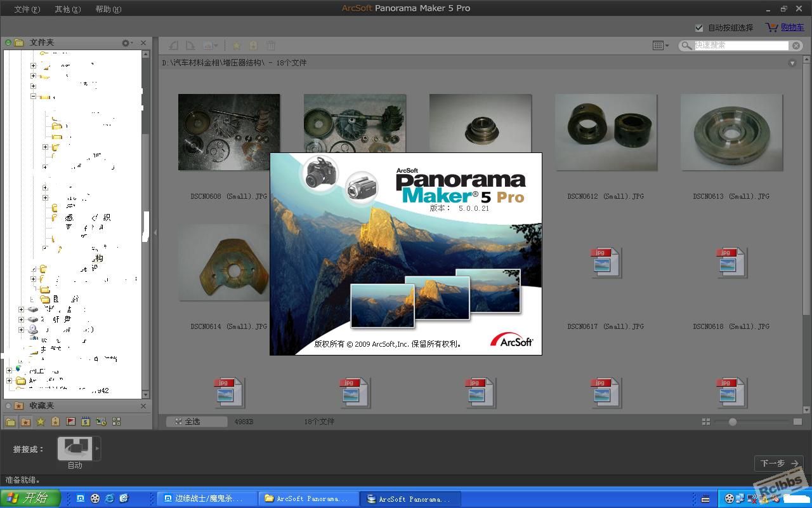The image size is (812, 508).
Task: Collapse the file path header arrow
Action: [x=792, y=63]
